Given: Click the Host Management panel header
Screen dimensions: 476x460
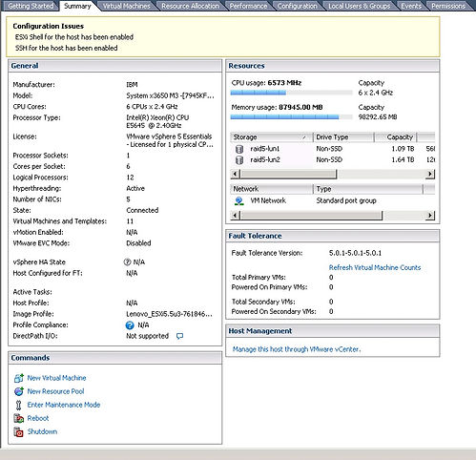Looking at the screenshot, I should click(333, 331).
